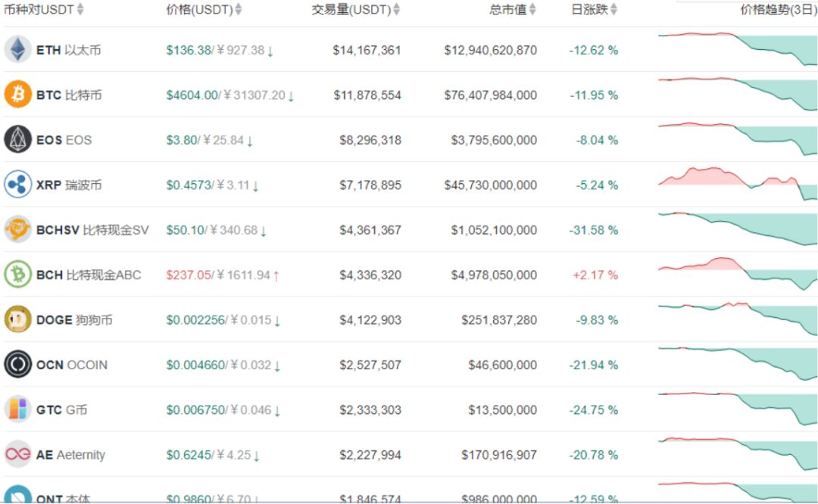Screen dimensions: 818x504
Task: View the BCH 3-day price trend chart
Action: point(737,274)
